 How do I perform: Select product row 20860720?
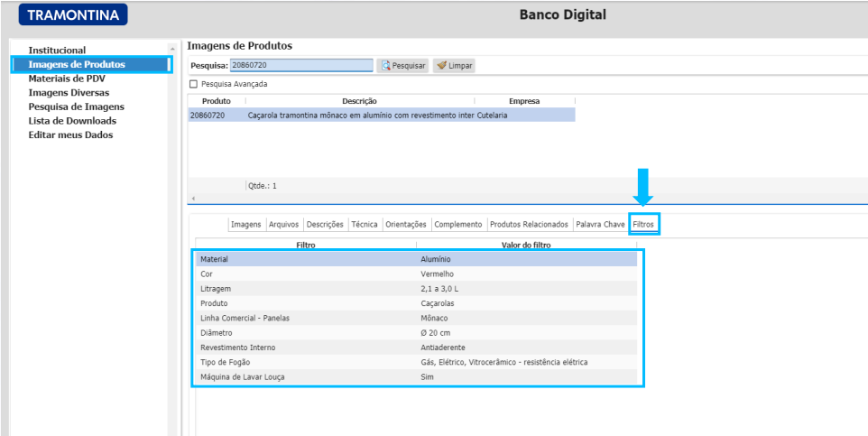[382, 116]
